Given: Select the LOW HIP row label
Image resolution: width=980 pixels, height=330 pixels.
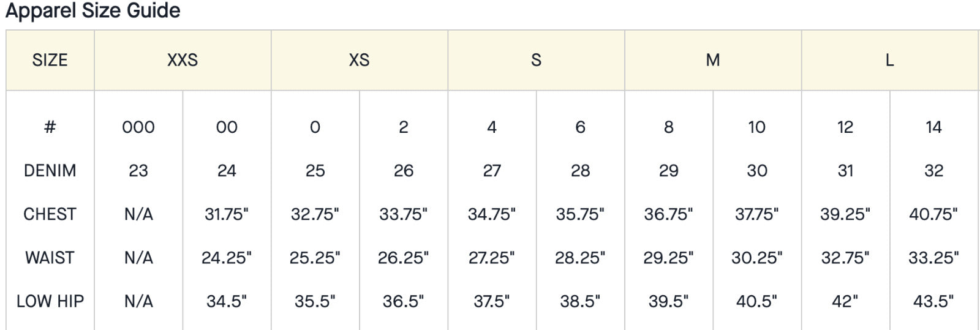Looking at the screenshot, I should coord(50,301).
